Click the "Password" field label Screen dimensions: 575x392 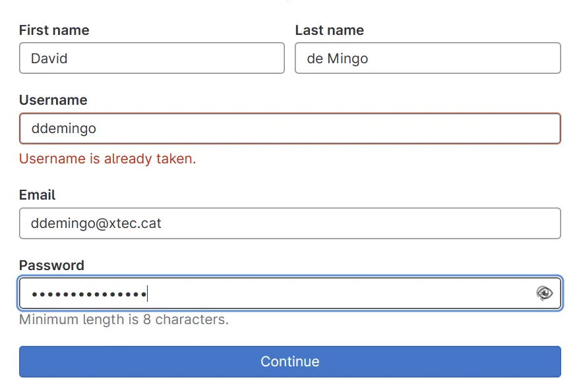click(51, 266)
